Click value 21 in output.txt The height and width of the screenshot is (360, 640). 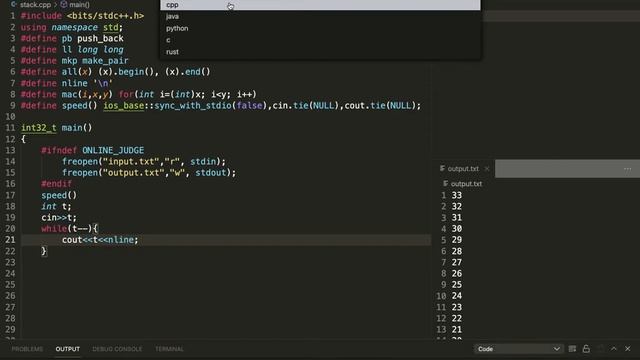pyautogui.click(x=457, y=329)
